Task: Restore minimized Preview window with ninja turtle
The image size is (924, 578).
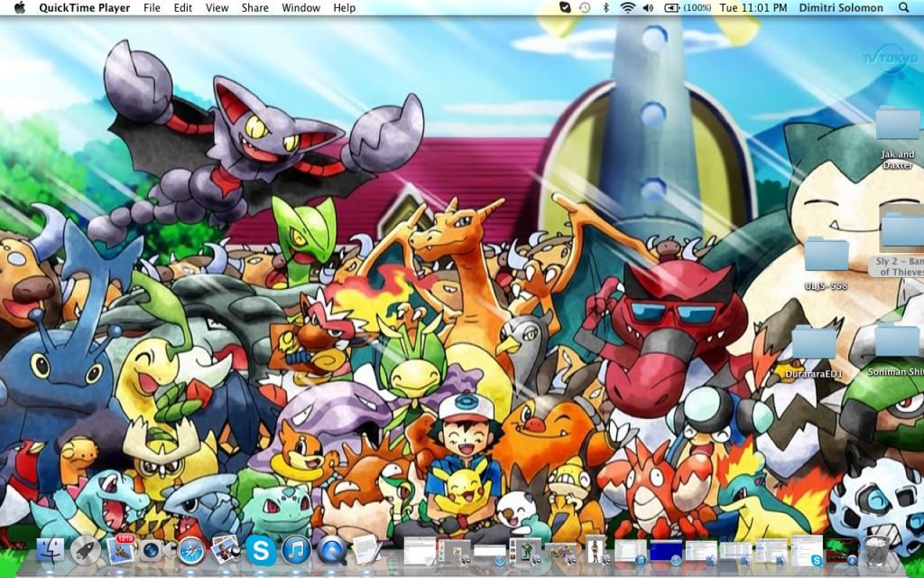Action: tap(525, 551)
